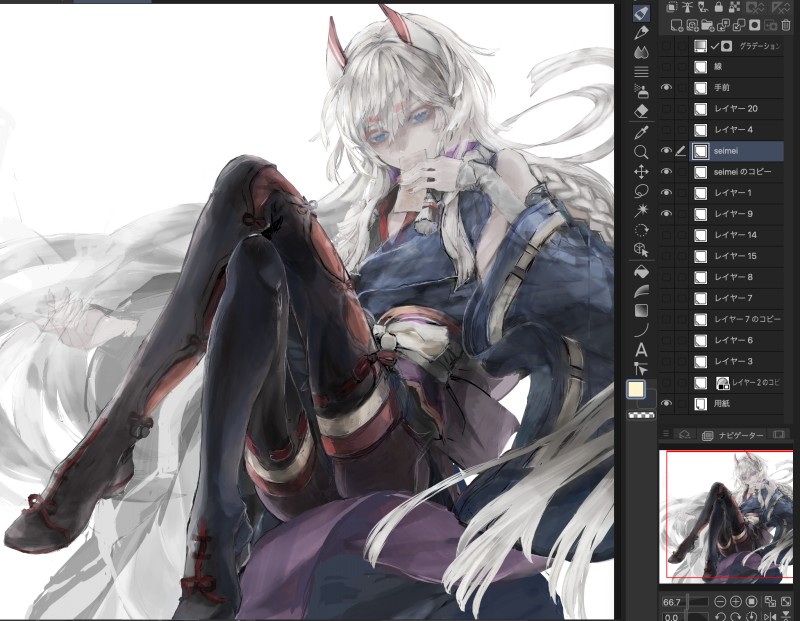This screenshot has height=621, width=800.
Task: Select the Eraser tool
Action: 641,110
